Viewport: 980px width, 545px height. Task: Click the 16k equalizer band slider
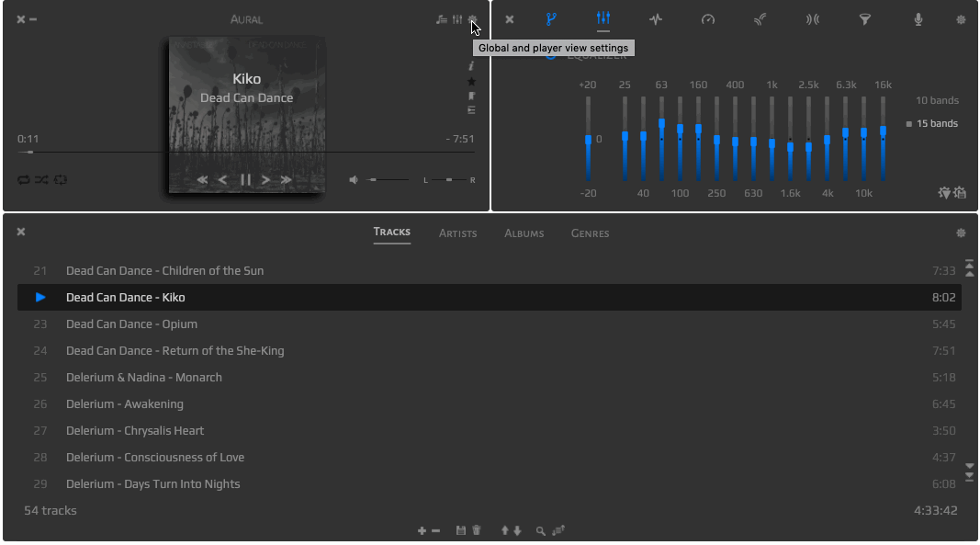coord(883,139)
